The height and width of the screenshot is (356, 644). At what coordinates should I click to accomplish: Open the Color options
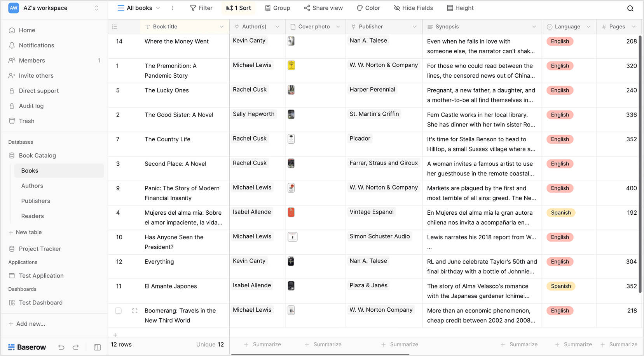click(x=368, y=8)
